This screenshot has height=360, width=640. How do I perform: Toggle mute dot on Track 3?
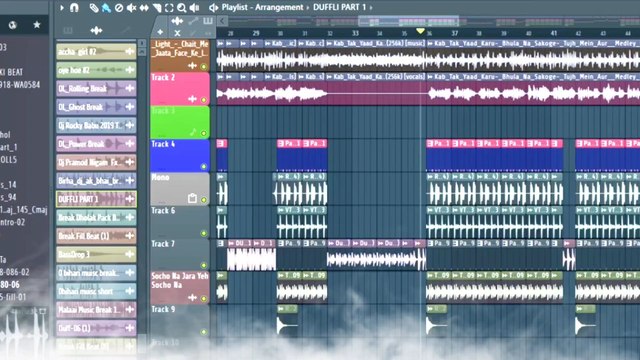pos(204,133)
